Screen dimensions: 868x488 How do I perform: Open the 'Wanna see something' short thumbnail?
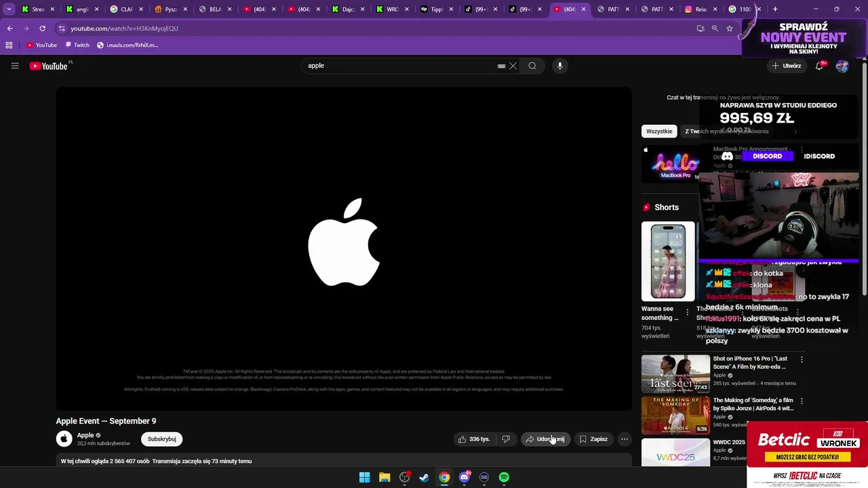point(668,261)
